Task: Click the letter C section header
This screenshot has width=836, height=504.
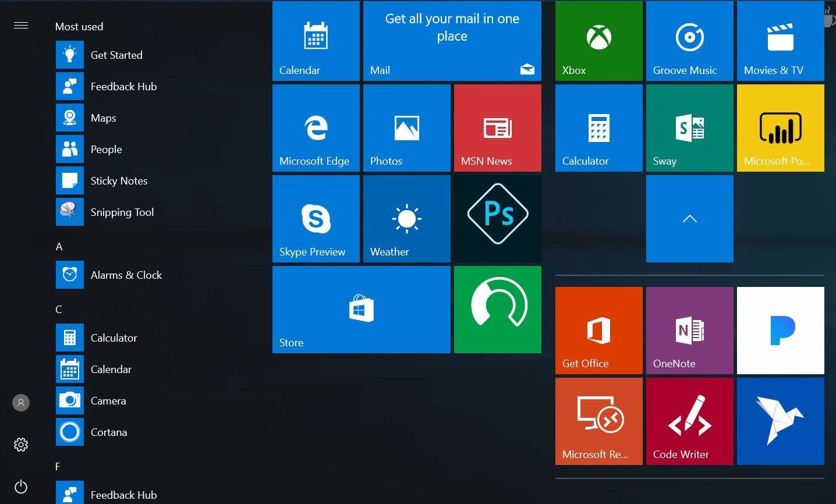Action: point(59,310)
